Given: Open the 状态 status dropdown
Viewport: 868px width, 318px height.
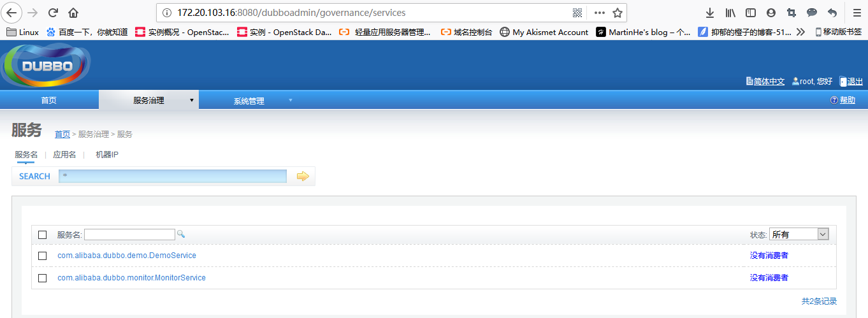Looking at the screenshot, I should point(799,235).
